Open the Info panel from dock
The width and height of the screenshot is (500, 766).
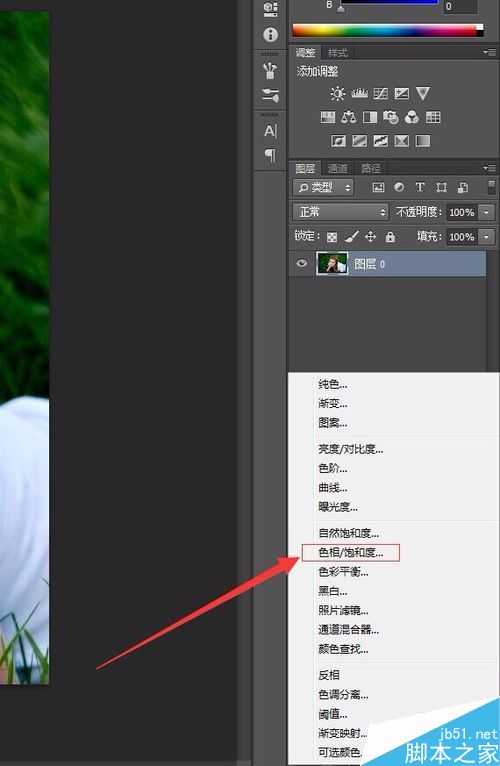(x=270, y=34)
